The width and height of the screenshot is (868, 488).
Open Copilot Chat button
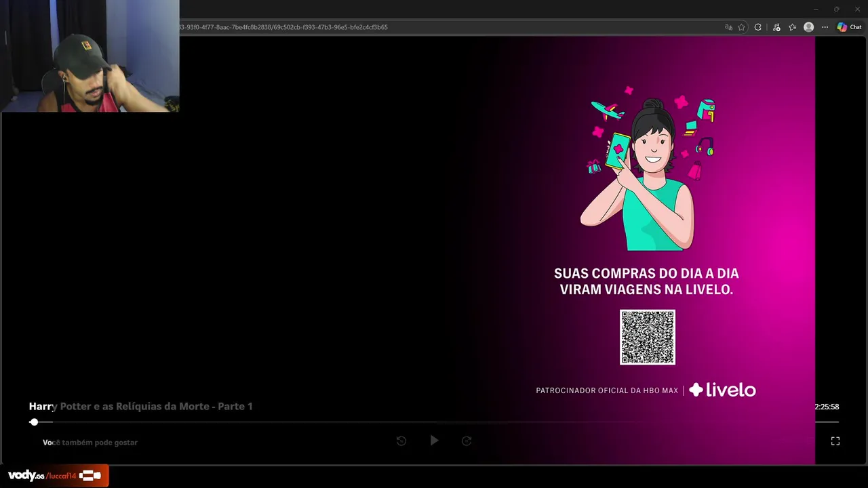(849, 27)
